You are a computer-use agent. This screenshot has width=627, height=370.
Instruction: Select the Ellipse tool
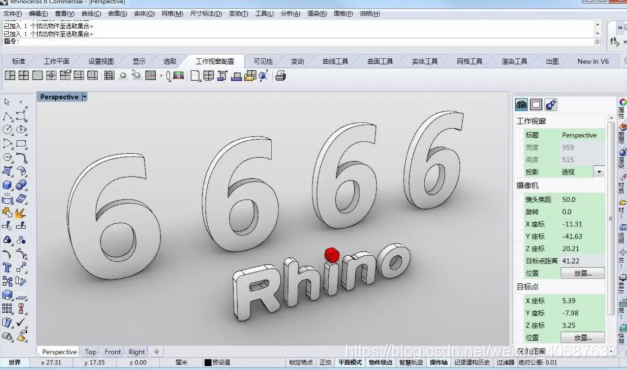21,130
